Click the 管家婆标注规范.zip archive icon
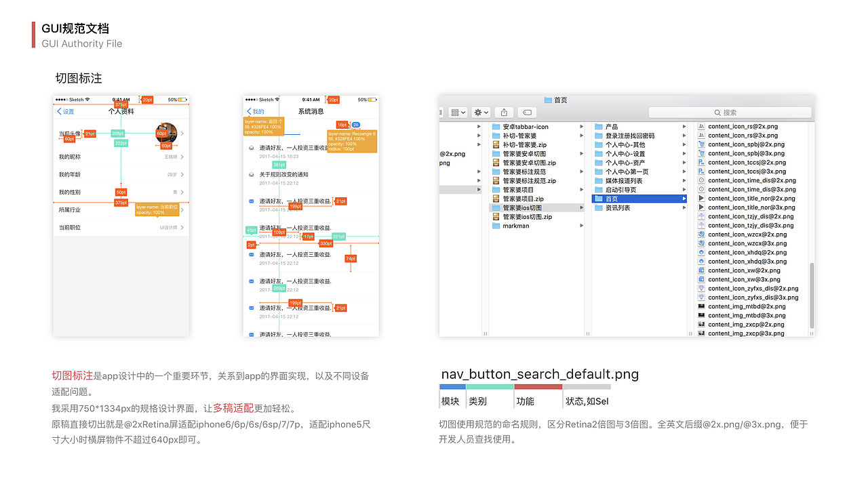This screenshot has height=488, width=868. [496, 181]
